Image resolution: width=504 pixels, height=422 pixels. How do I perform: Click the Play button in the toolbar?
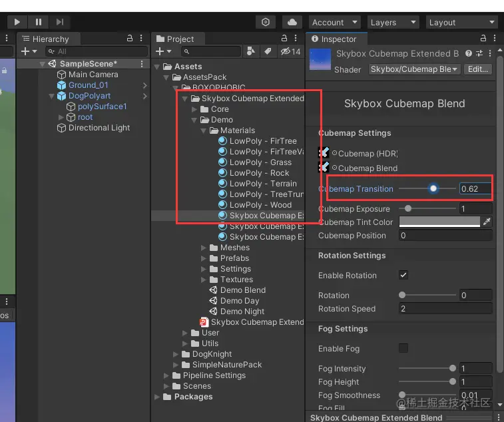[17, 22]
